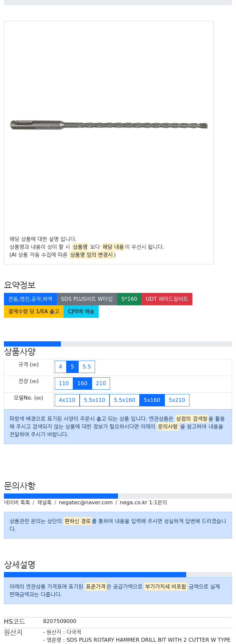Image resolution: width=236 pixels, height=644 pixels.
Task: Select the 5 mm size option
Action: click(72, 367)
